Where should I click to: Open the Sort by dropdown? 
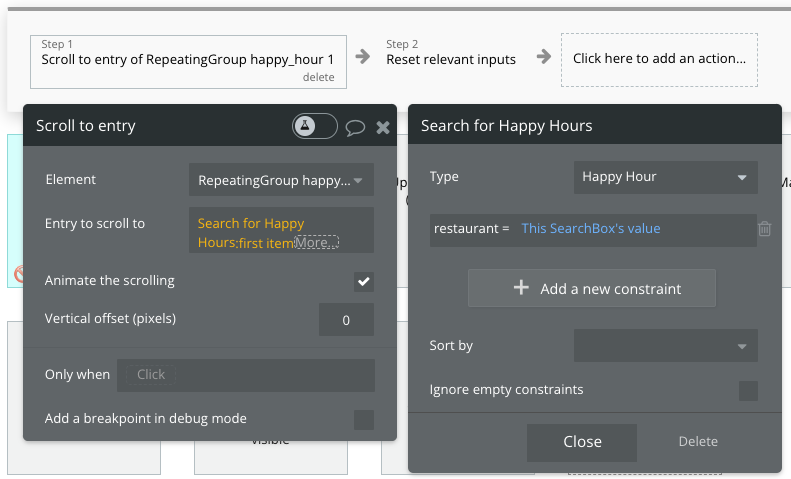(665, 346)
